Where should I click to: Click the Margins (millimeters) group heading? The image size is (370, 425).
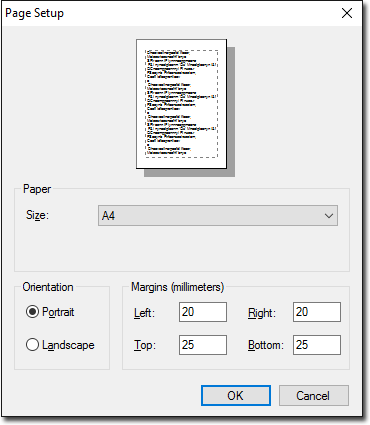coord(177,287)
